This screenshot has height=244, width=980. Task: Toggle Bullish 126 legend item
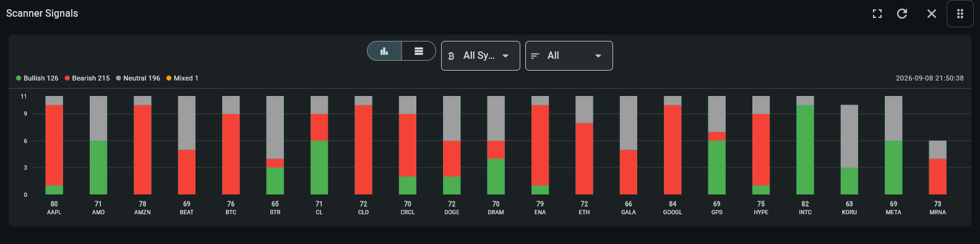(x=37, y=78)
